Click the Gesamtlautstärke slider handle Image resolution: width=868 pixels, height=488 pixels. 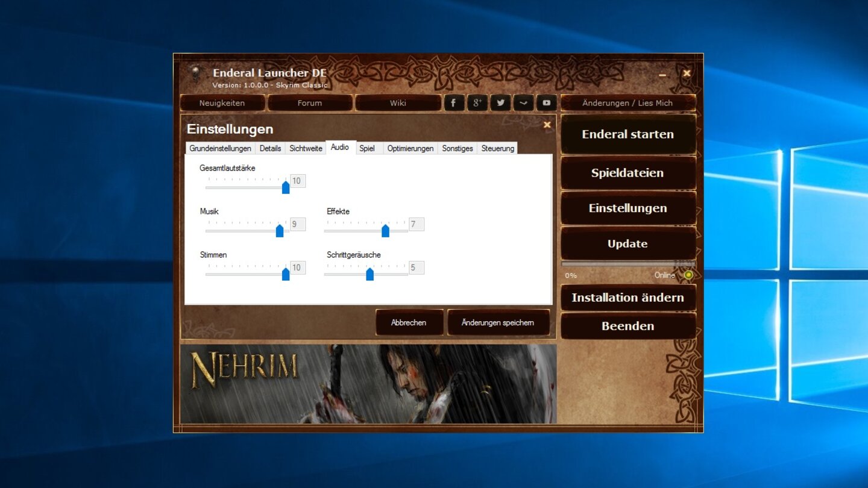pos(286,187)
